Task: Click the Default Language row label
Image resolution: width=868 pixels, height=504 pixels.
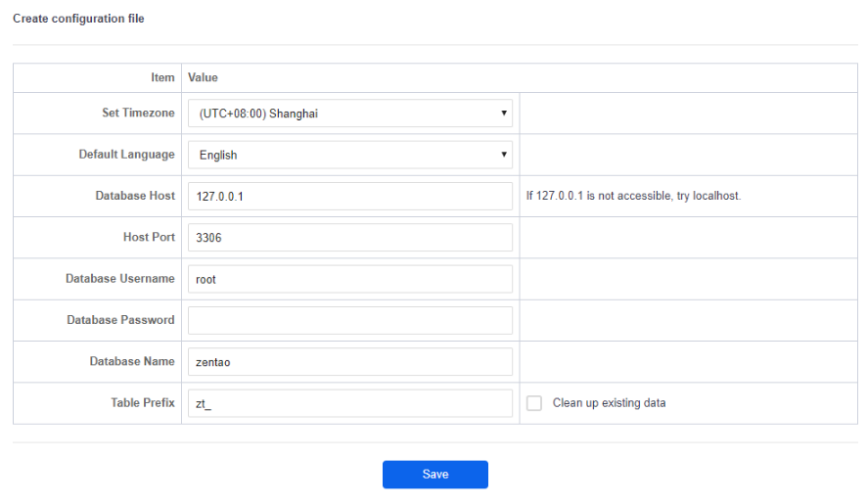Action: pyautogui.click(x=126, y=155)
